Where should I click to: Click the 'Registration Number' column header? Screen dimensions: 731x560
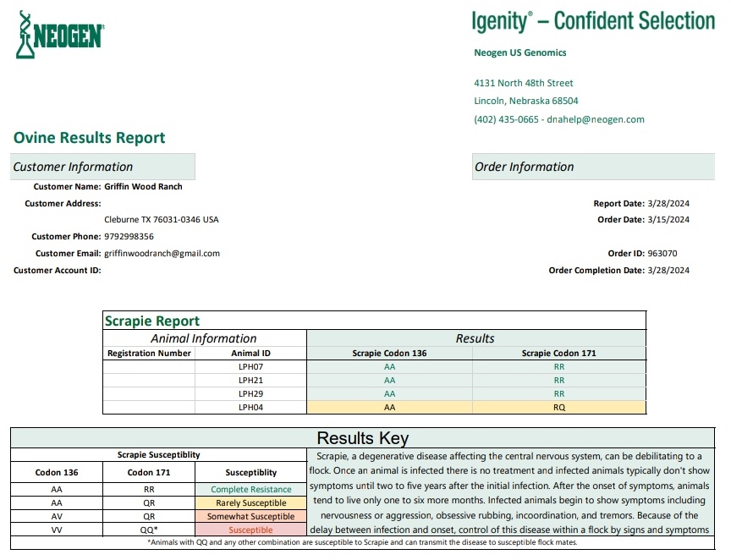pos(149,354)
